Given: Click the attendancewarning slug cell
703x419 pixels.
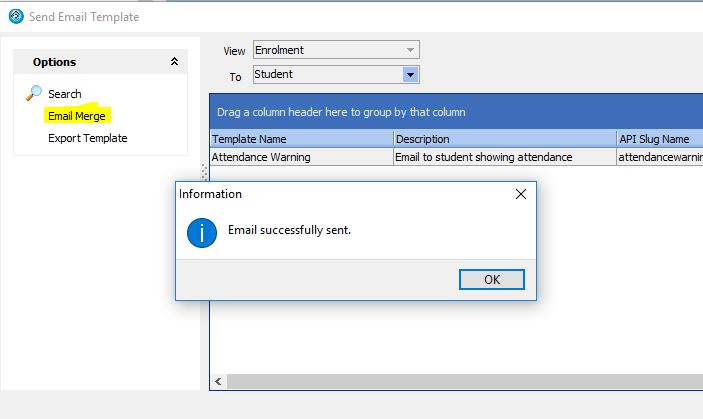Looking at the screenshot, I should point(660,157).
